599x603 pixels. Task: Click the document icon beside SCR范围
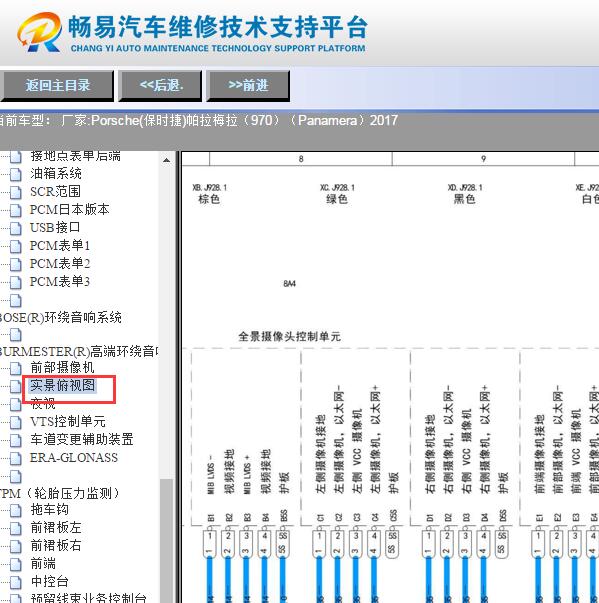[x=16, y=192]
